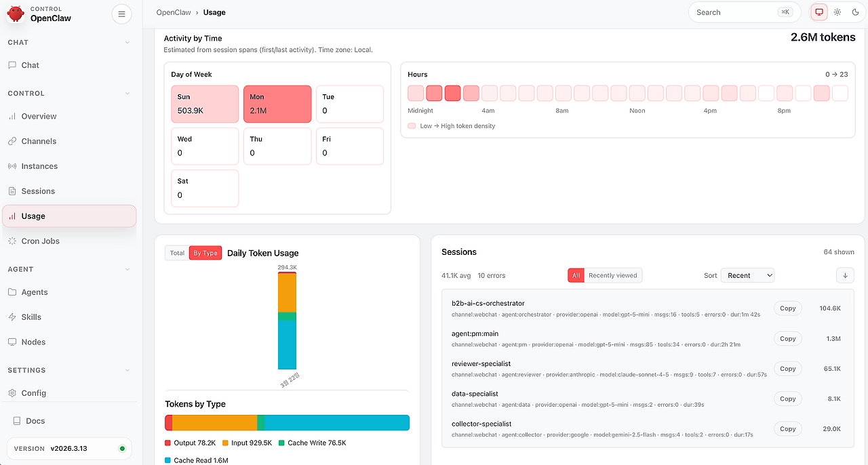The height and width of the screenshot is (465, 868).
Task: Click the OpenClaw breadcrumb link
Action: point(172,12)
